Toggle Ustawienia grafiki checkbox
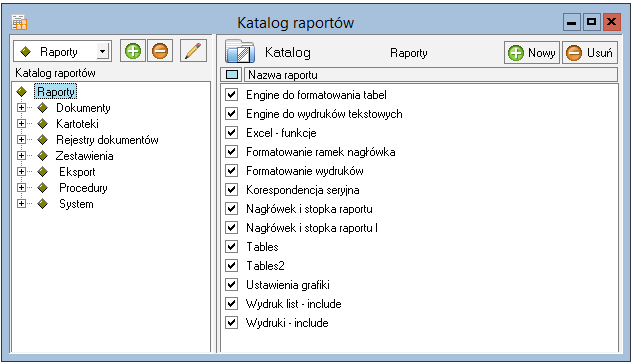Viewport: 634px width, 362px height. pos(231,285)
